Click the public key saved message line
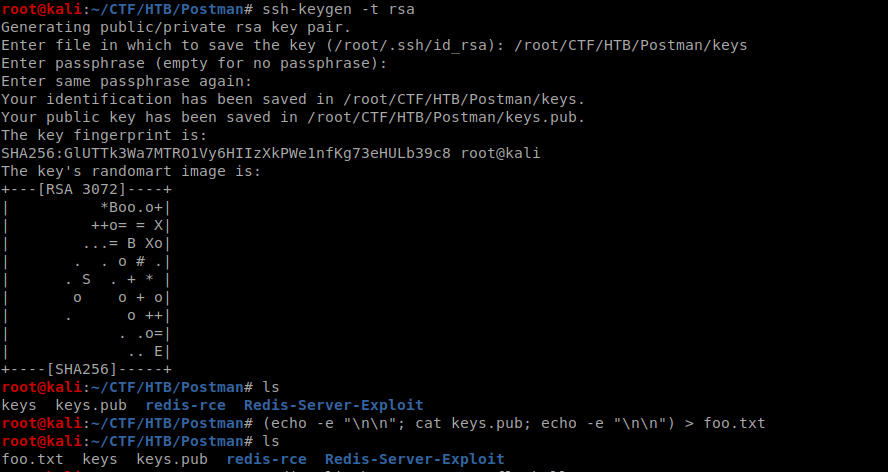Screen dimensions: 888x472 tap(293, 117)
